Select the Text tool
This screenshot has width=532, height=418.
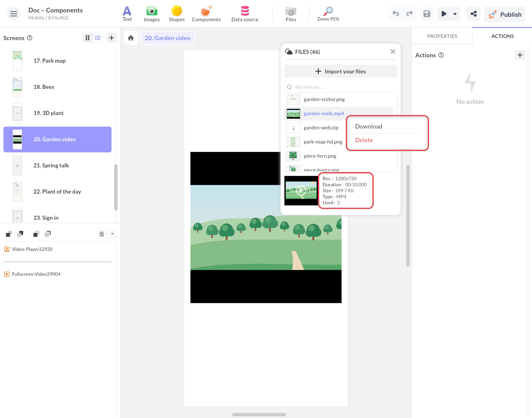pos(127,14)
